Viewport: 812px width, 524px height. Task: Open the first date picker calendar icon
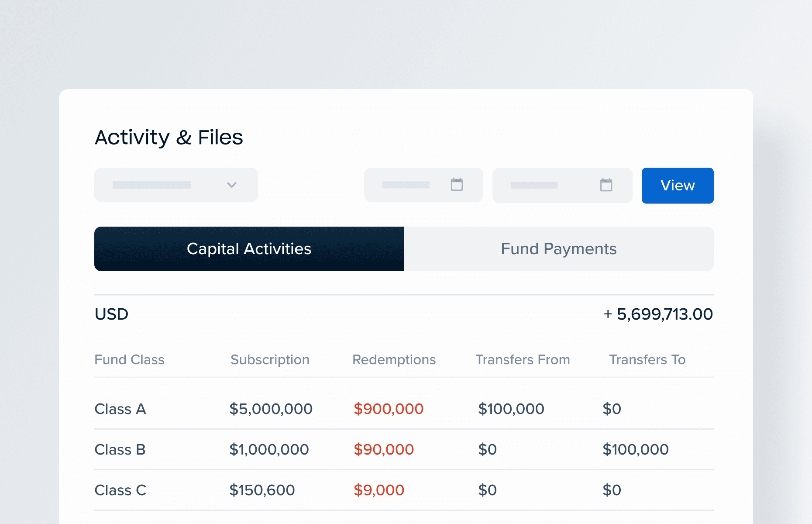[457, 185]
